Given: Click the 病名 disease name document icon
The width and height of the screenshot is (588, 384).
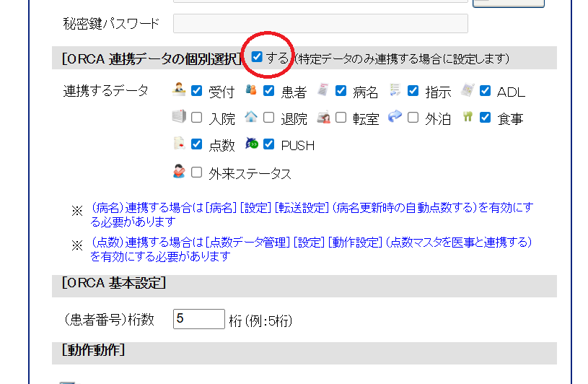Looking at the screenshot, I should coord(323,90).
